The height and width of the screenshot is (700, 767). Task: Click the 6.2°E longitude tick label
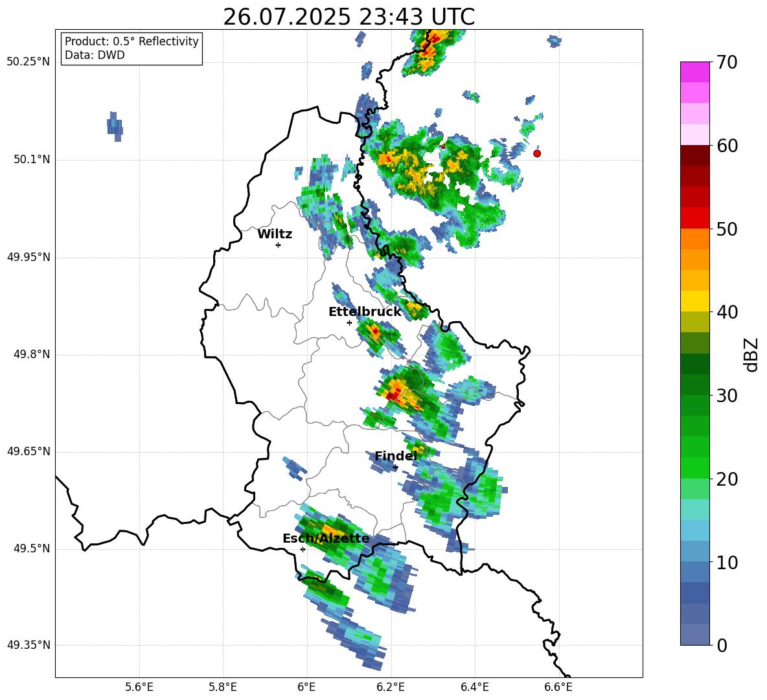[x=391, y=688]
